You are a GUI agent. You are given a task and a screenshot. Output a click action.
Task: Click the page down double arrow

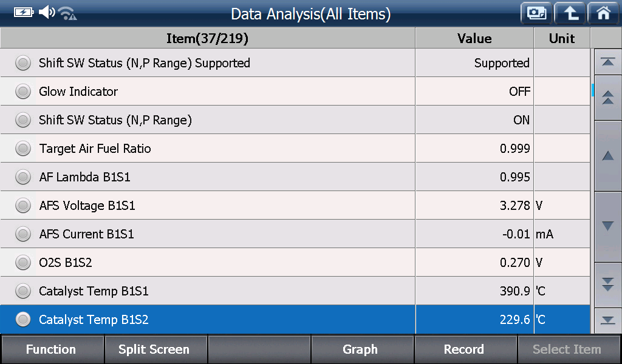coord(607,284)
